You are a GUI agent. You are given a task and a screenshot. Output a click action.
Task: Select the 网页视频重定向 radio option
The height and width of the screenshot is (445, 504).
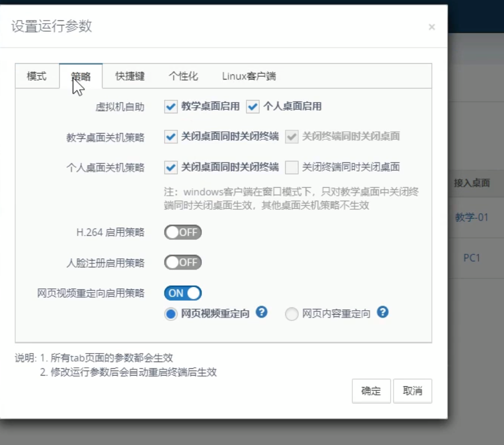171,314
